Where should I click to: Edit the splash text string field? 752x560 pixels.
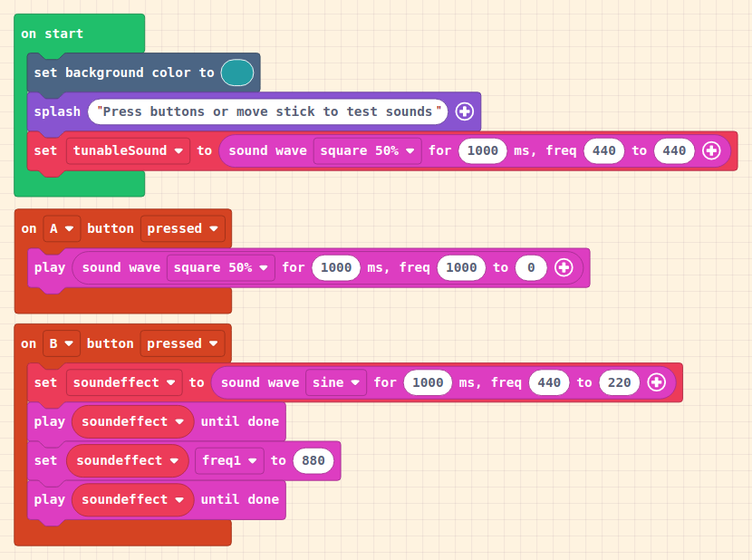(268, 111)
